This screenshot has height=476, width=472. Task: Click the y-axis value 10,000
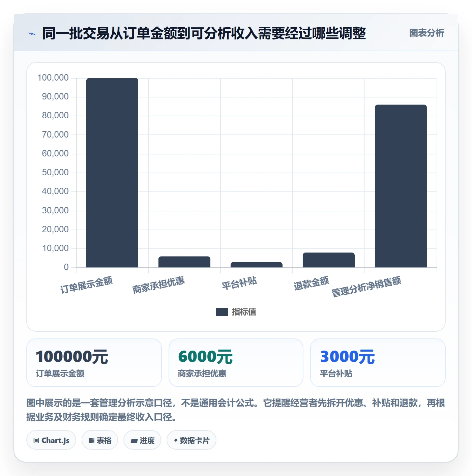coord(55,248)
